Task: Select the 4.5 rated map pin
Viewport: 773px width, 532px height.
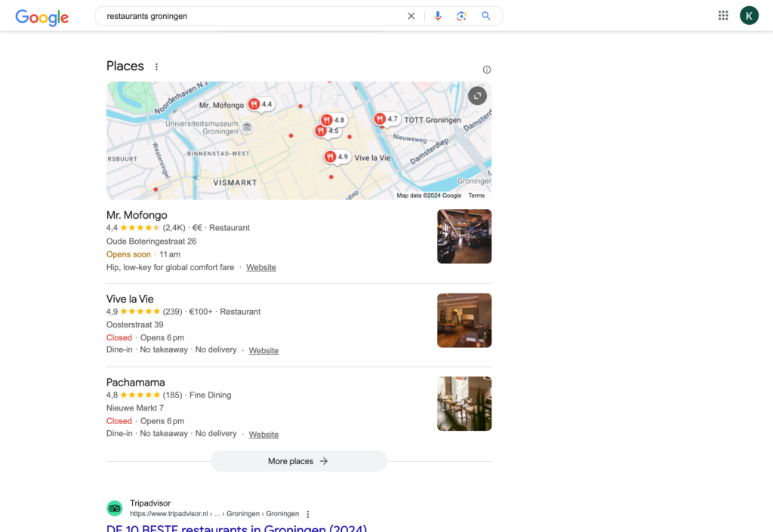Action: 328,131
